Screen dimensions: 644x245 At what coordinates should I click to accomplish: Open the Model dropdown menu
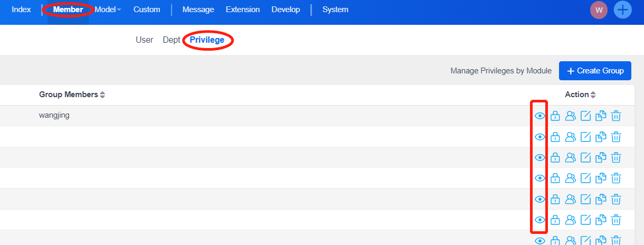pos(108,10)
